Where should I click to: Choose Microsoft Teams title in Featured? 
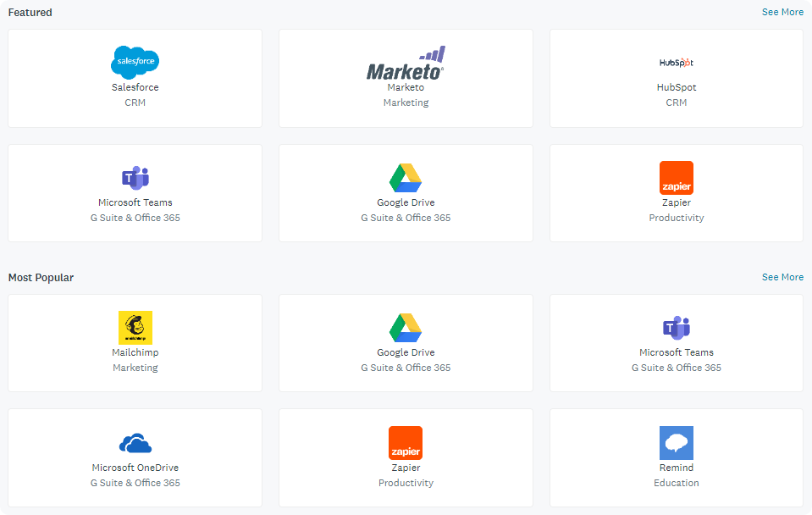click(x=135, y=202)
